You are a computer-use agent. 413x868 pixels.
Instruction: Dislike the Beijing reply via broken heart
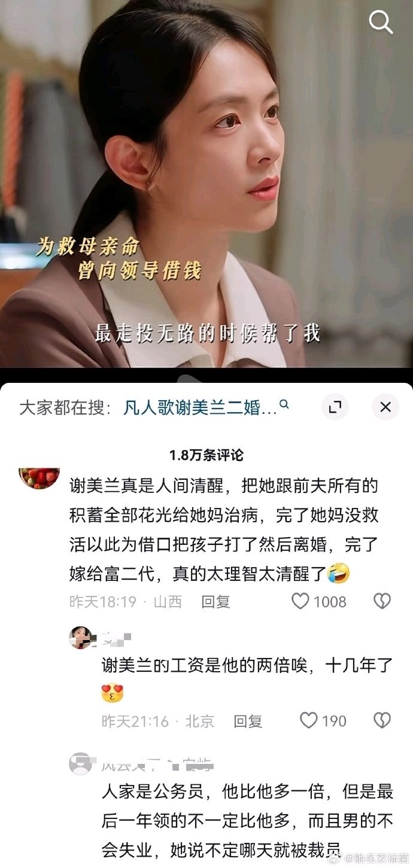pyautogui.click(x=382, y=720)
